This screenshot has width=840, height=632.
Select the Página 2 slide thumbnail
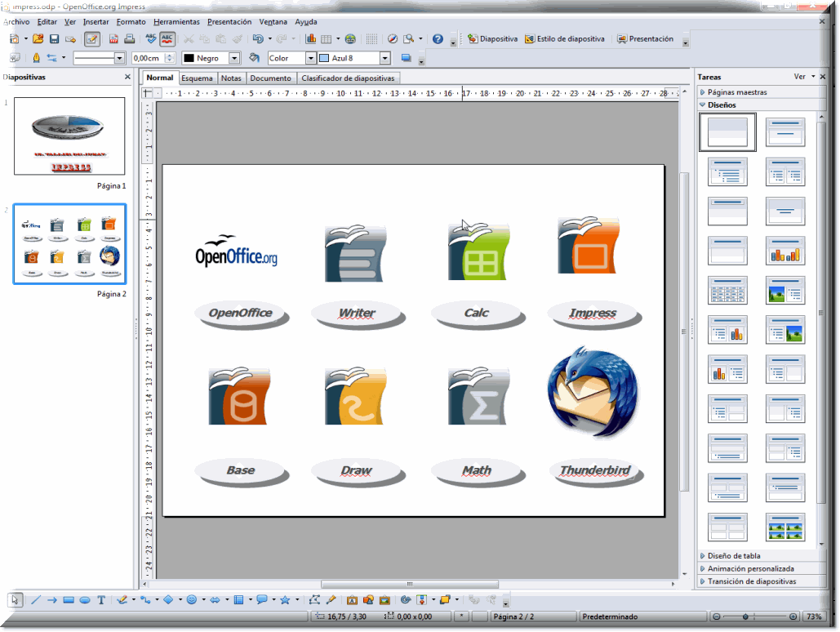pyautogui.click(x=69, y=244)
